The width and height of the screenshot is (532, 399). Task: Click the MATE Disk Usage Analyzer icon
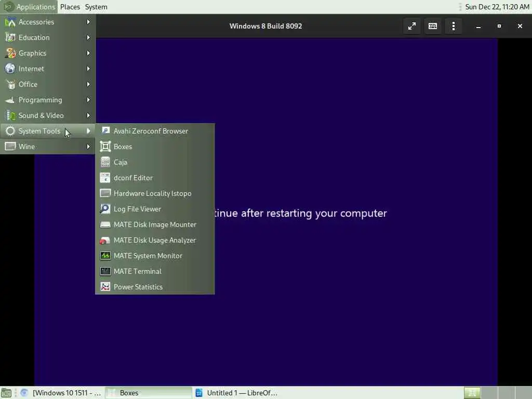(x=105, y=241)
